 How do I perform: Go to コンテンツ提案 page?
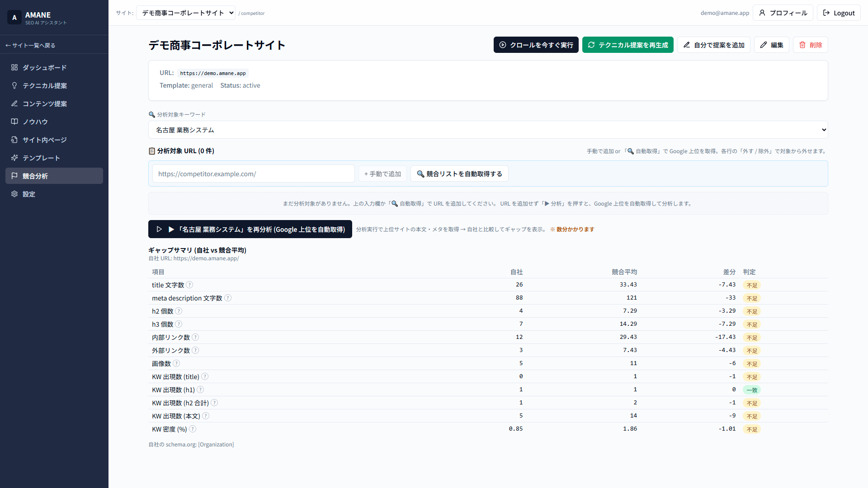[54, 103]
